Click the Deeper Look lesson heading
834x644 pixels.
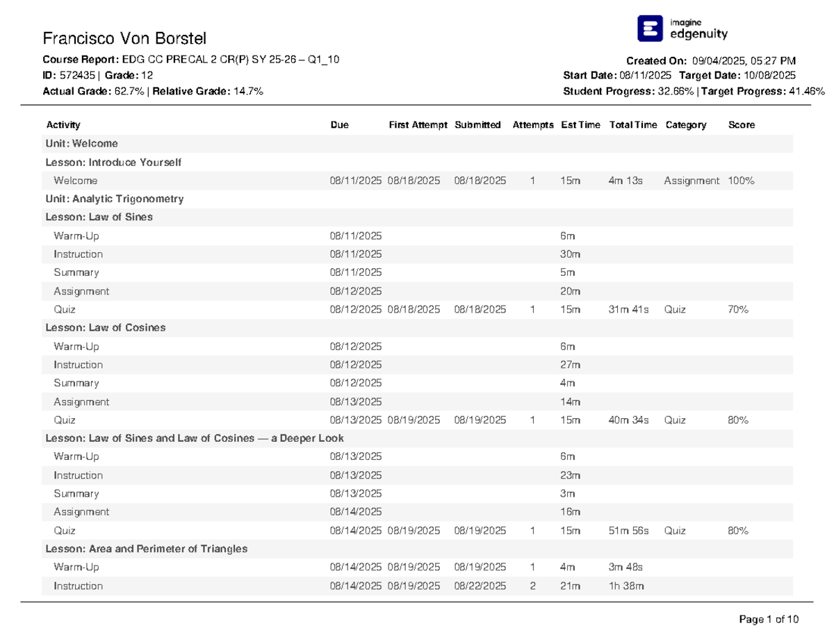(x=195, y=438)
